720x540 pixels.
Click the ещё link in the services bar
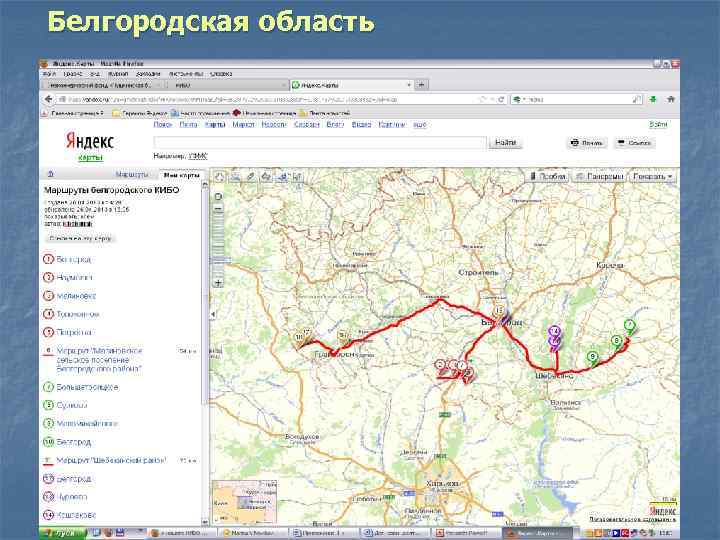coord(420,124)
